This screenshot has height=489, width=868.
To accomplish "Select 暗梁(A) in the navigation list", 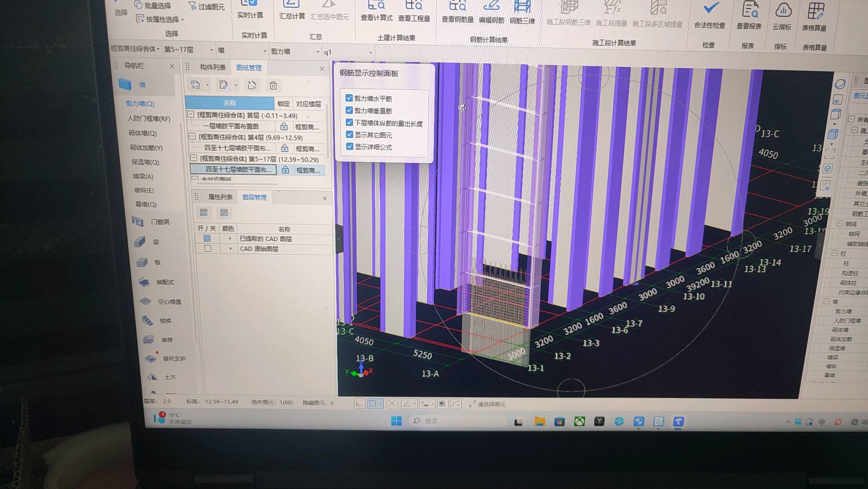I will [143, 176].
